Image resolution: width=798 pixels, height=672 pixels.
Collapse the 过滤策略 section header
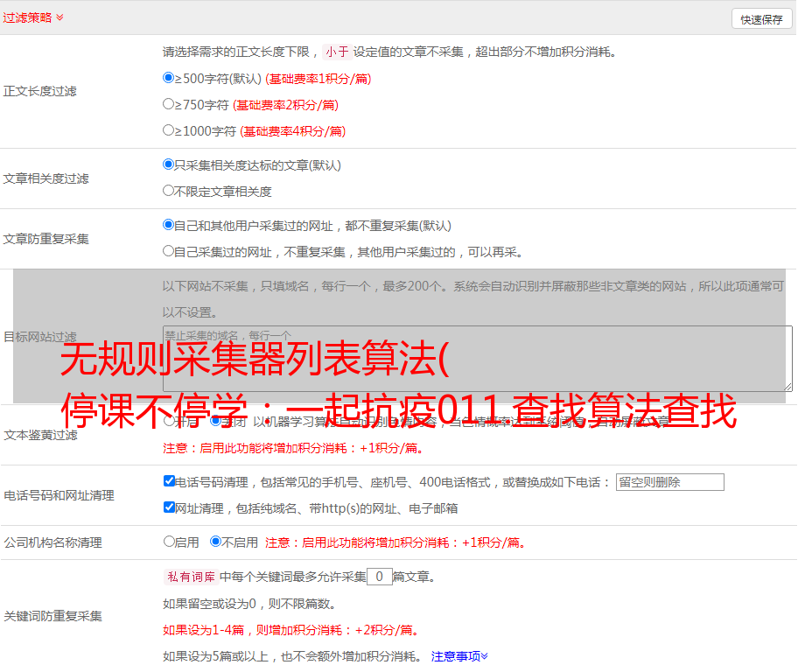pos(33,17)
